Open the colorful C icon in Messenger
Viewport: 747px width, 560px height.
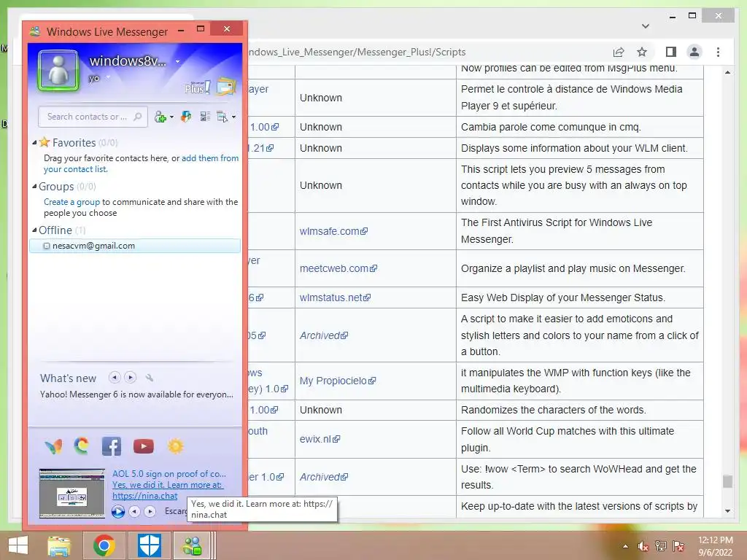click(82, 446)
